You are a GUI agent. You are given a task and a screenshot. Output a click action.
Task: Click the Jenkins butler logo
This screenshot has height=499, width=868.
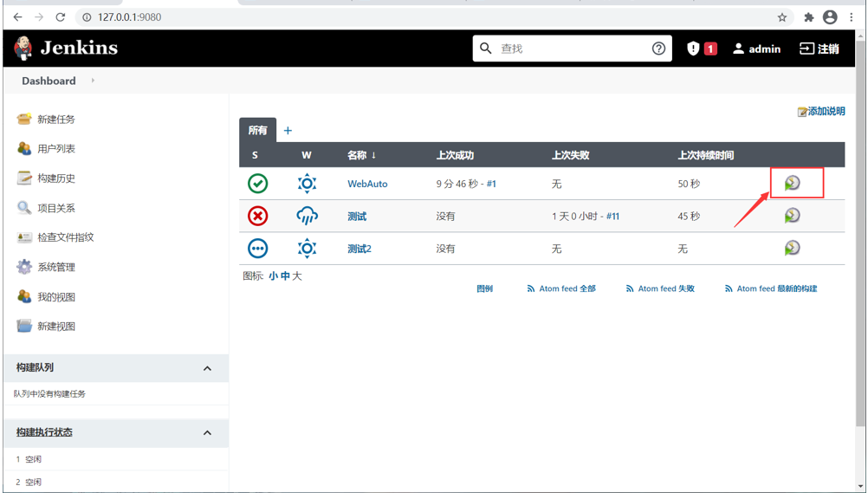pyautogui.click(x=23, y=49)
